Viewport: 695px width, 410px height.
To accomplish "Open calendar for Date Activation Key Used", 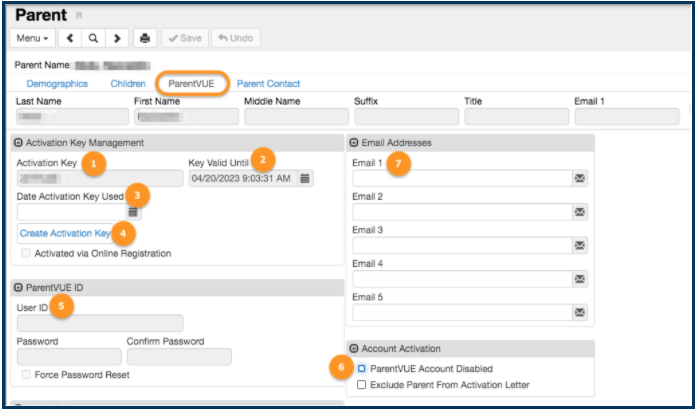I will tap(134, 212).
